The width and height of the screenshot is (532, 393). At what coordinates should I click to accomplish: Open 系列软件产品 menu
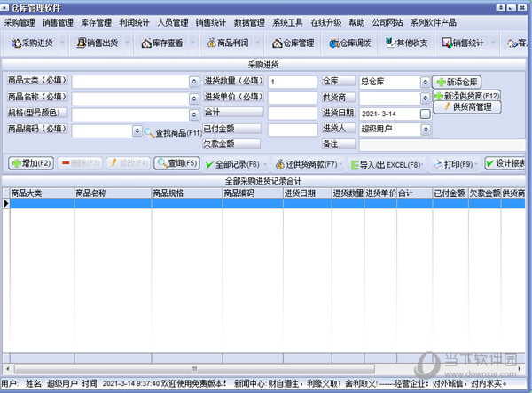pos(434,23)
